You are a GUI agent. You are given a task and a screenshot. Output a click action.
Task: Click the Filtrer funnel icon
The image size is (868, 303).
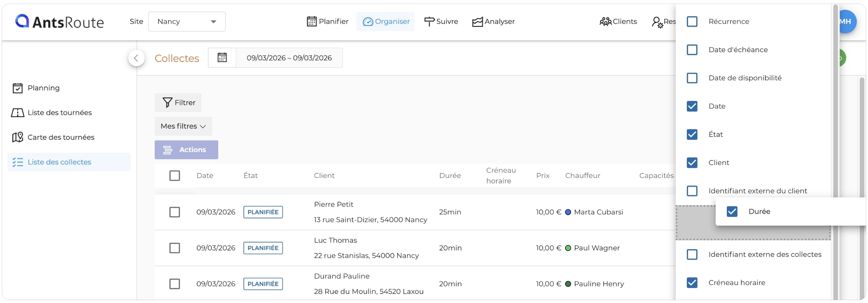[x=167, y=103]
